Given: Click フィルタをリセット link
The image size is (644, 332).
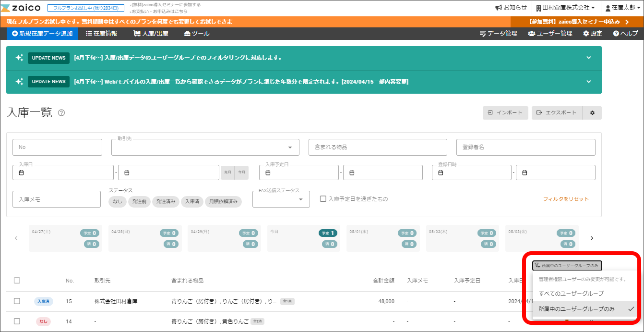Looking at the screenshot, I should [x=566, y=199].
